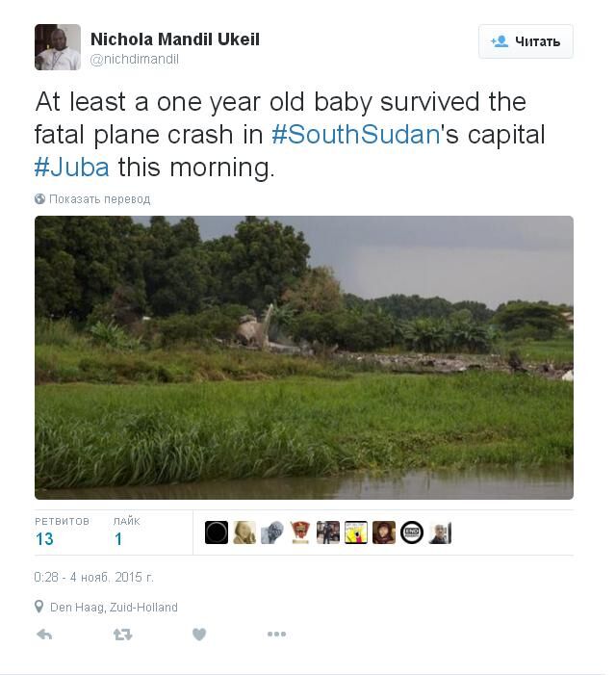Like the tweet with heart icon
Viewport: 616px width, 675px height.
(x=198, y=635)
